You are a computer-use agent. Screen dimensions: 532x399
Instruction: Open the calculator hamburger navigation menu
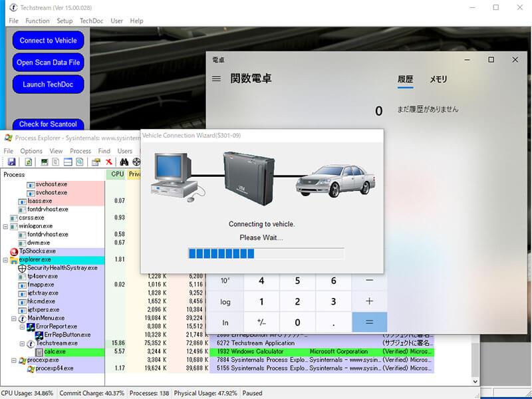coord(217,78)
